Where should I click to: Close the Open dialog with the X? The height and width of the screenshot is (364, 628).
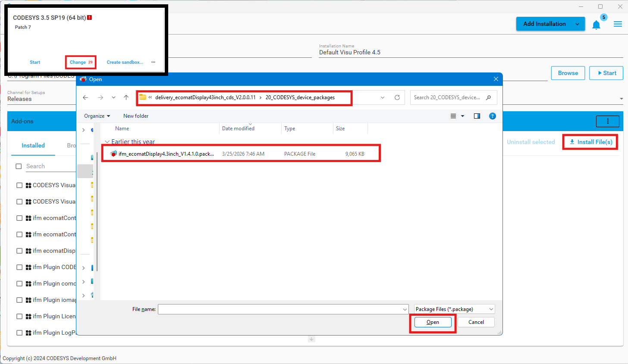[496, 79]
